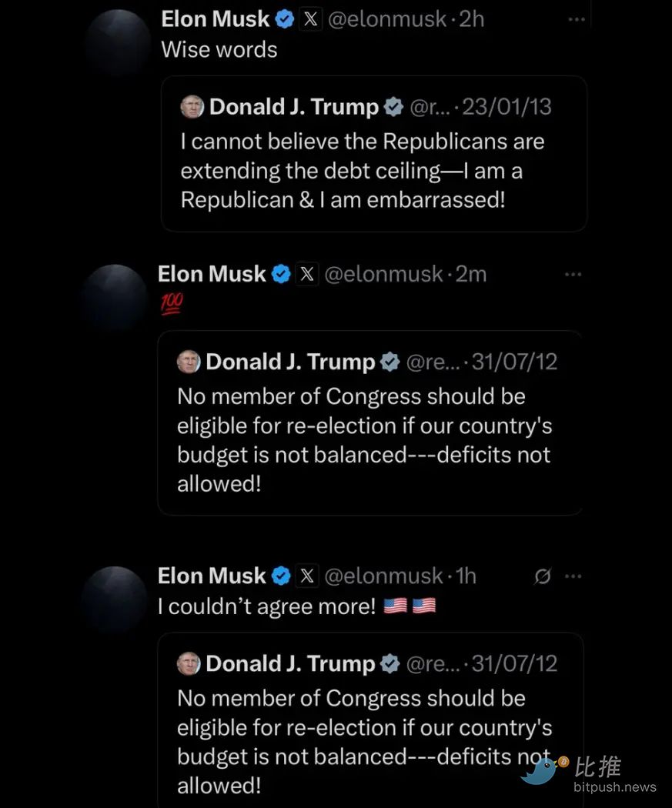
Task: Click the @elonmusk handle on the 1h tweet
Action: tap(383, 576)
